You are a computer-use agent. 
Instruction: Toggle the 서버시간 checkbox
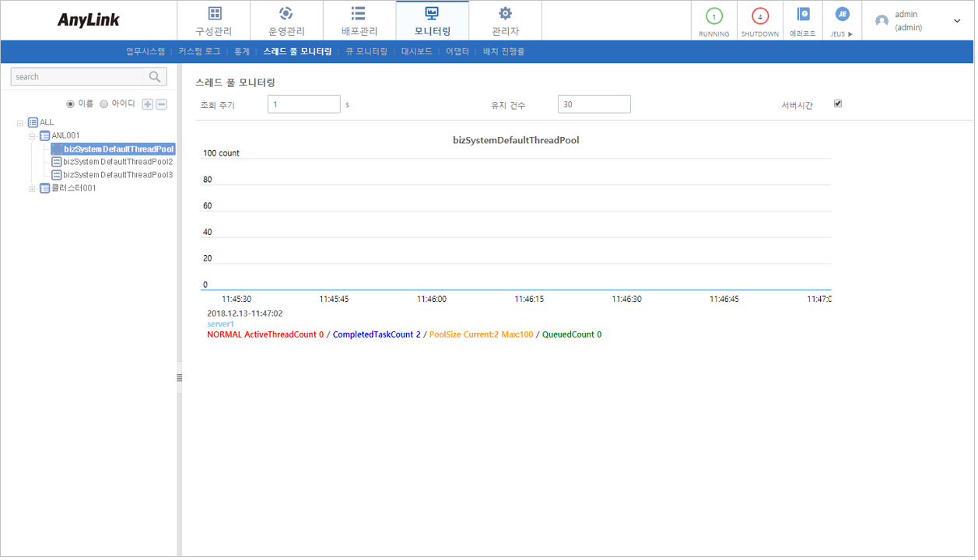coord(838,103)
